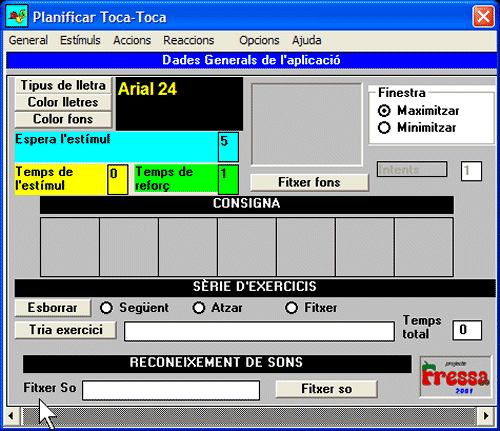Click the left scrollbar arrow
This screenshot has height=431, width=500.
click(x=11, y=416)
